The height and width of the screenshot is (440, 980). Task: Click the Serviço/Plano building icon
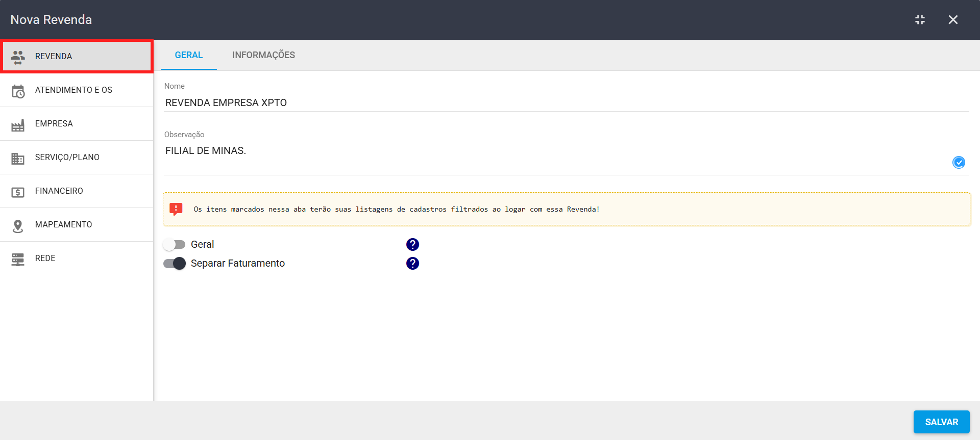click(x=18, y=158)
